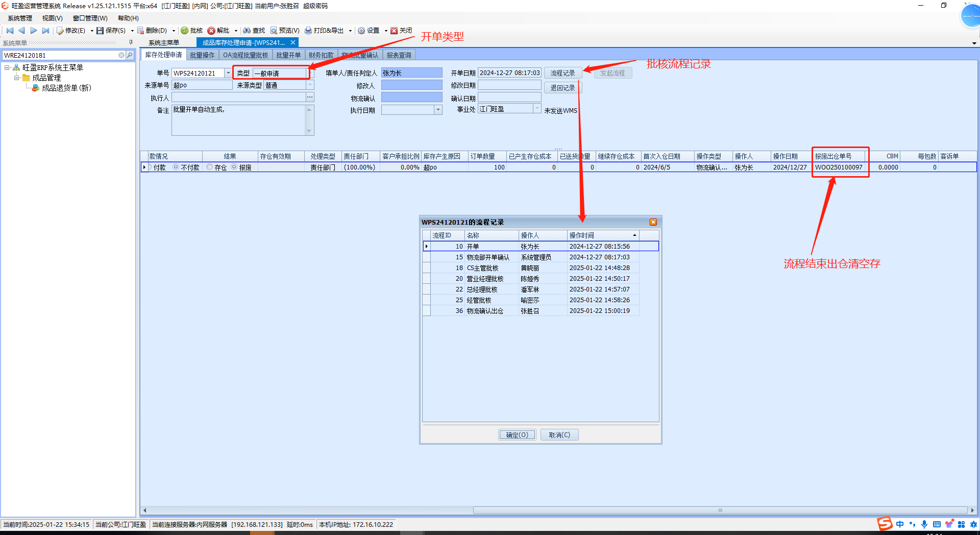
Task: Click the 备注 remarks text area
Action: tap(239, 120)
